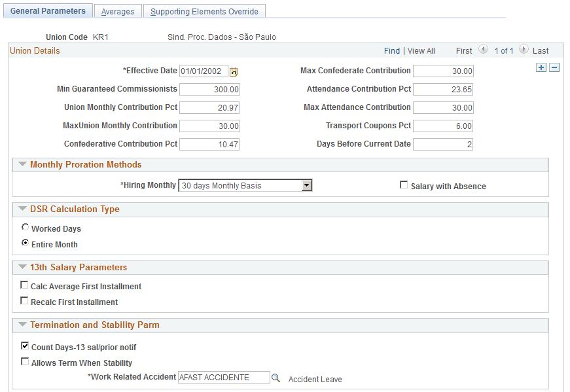
Task: Edit Union Monthly Contribution Pct field
Action: tap(209, 107)
